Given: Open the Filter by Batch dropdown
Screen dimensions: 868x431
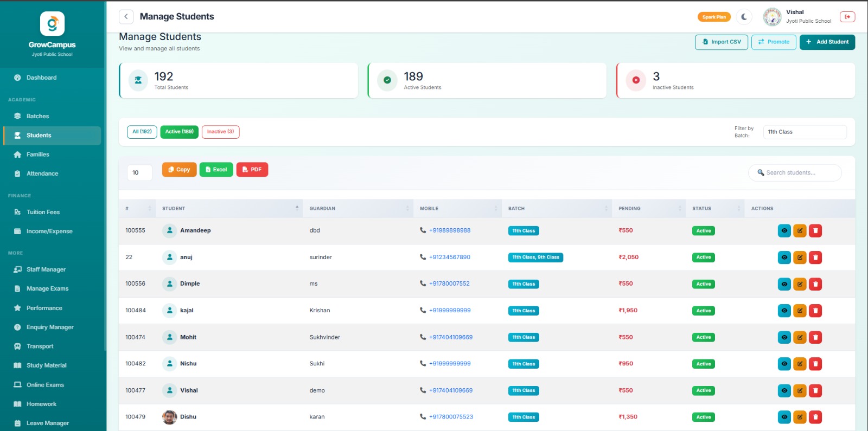Looking at the screenshot, I should (805, 132).
